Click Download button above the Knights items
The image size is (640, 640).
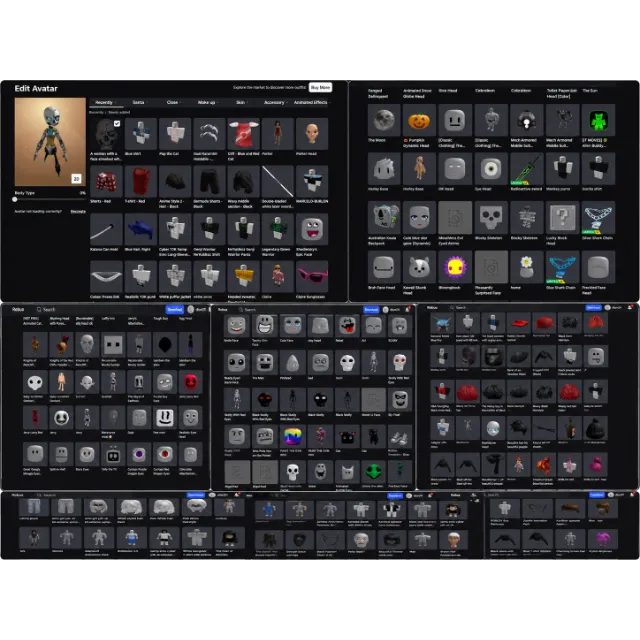click(175, 309)
